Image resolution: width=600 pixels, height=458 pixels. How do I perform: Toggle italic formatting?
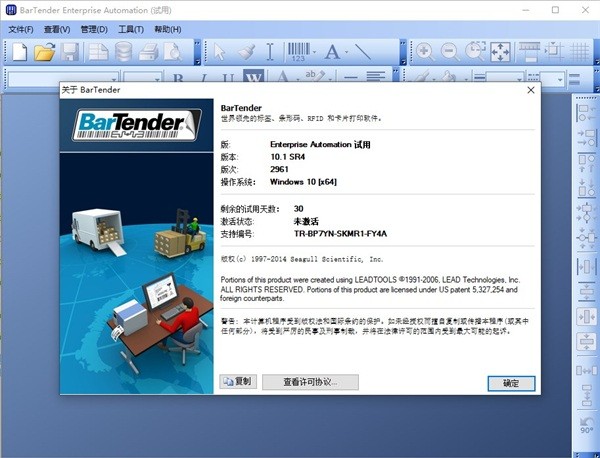point(203,78)
